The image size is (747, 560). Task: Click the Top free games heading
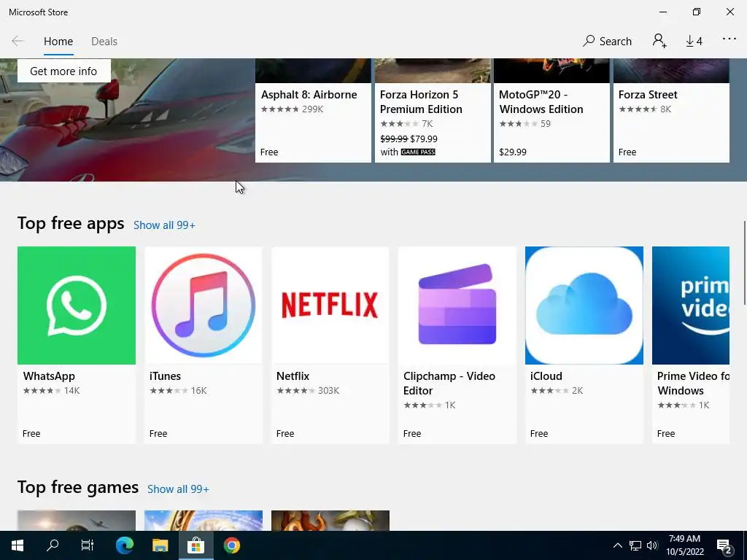click(78, 487)
